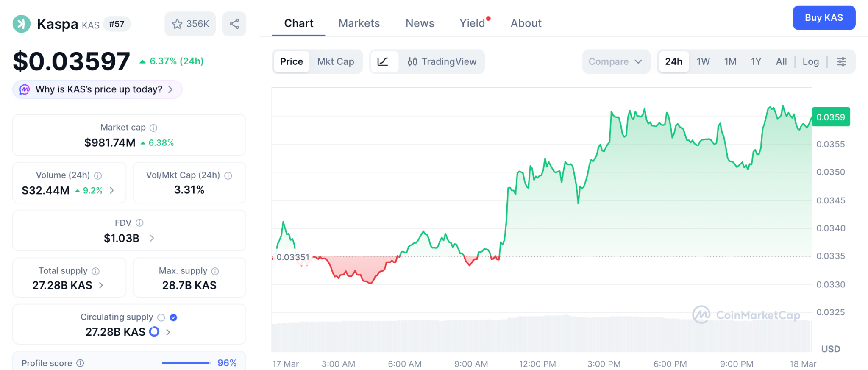Click the Profile score progress bar
868x370 pixels.
pyautogui.click(x=186, y=363)
